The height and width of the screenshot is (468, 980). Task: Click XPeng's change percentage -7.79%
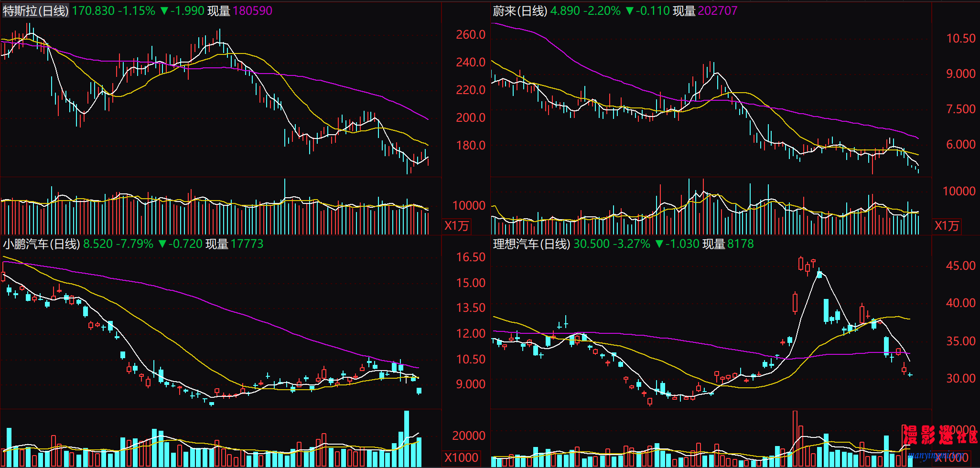tap(135, 244)
